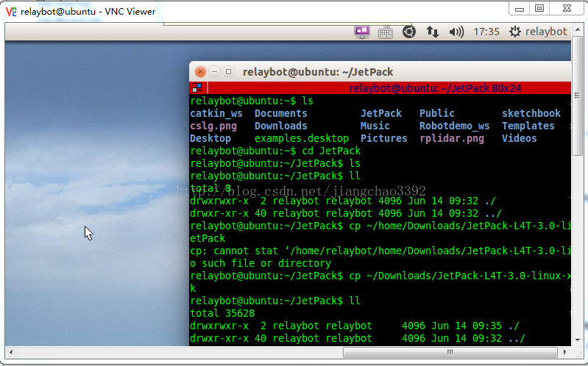This screenshot has height=366, width=588.
Task: Click the rplidar.png file name
Action: coord(452,139)
